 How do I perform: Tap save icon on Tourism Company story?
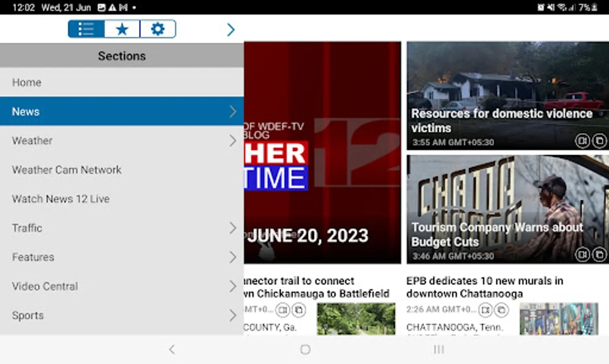click(599, 254)
